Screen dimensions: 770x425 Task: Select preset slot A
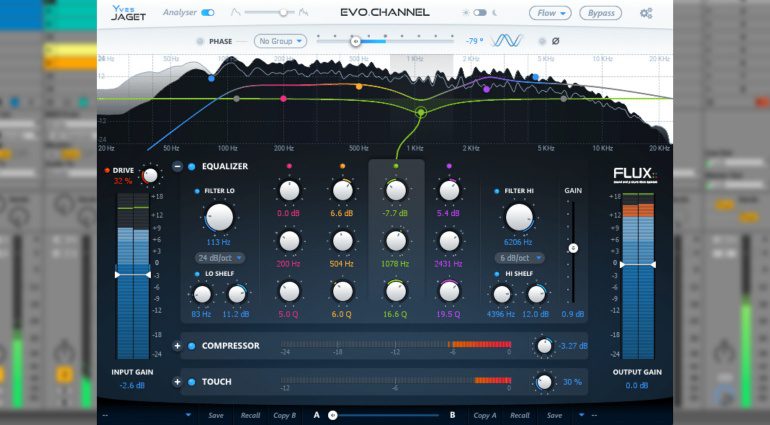point(317,414)
